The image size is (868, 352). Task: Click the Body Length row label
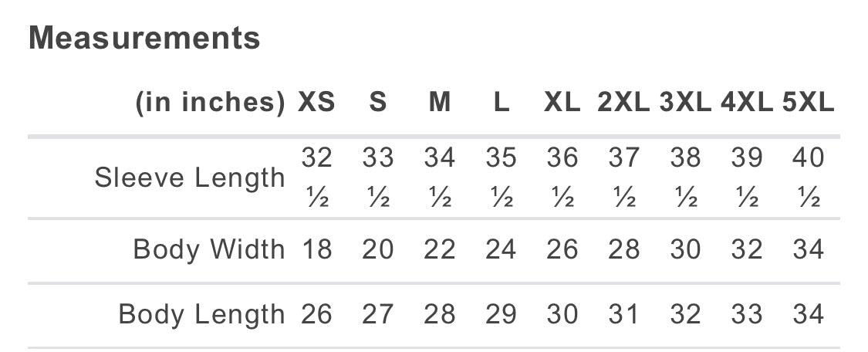(201, 314)
